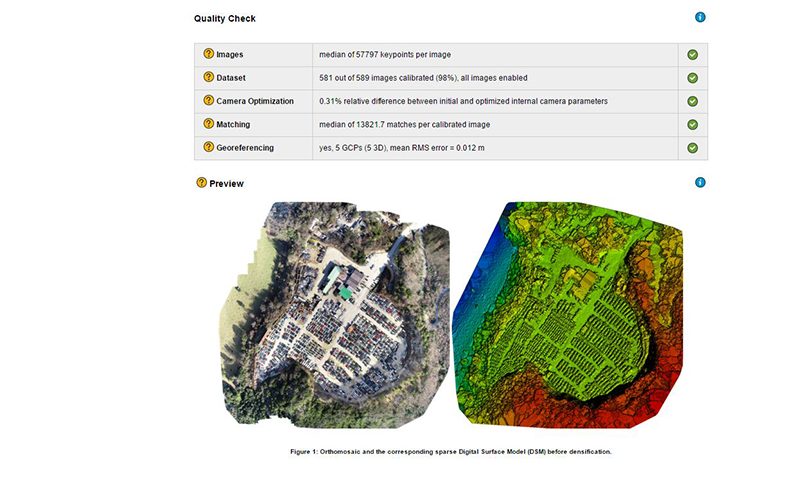Screen dimensions: 800x480
Task: Click the Quality Check heading
Action: click(224, 18)
